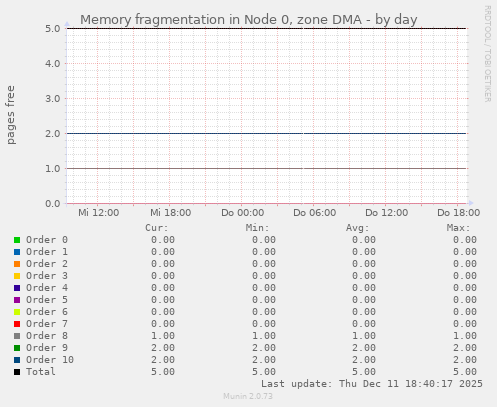This screenshot has height=407, width=497.
Task: Click the 'Avg:' column header
Action: tap(358, 228)
